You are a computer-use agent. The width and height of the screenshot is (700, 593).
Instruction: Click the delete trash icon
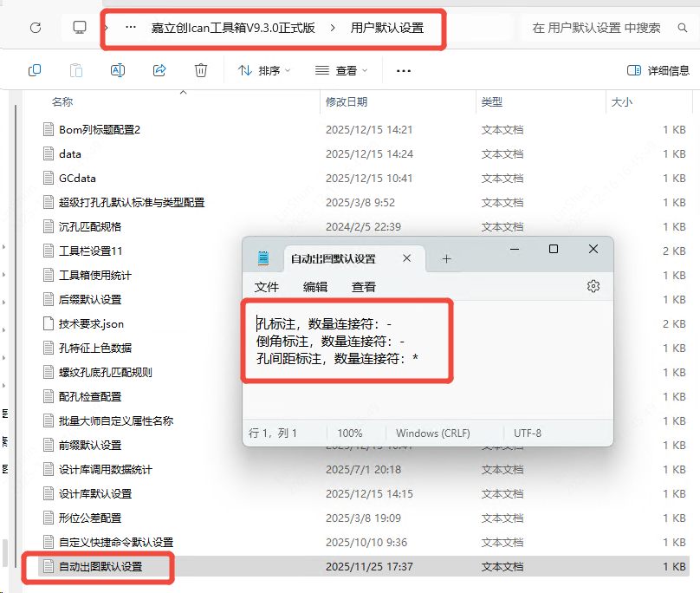point(201,70)
